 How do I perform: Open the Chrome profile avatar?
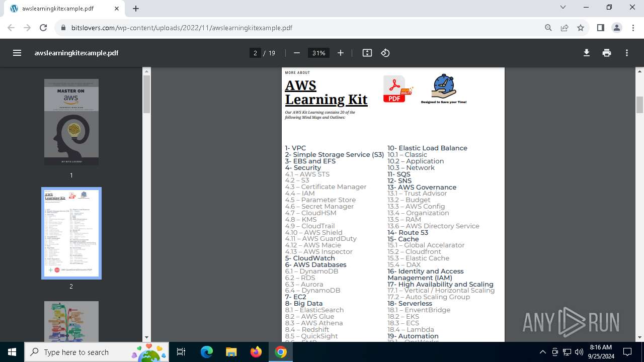[617, 28]
